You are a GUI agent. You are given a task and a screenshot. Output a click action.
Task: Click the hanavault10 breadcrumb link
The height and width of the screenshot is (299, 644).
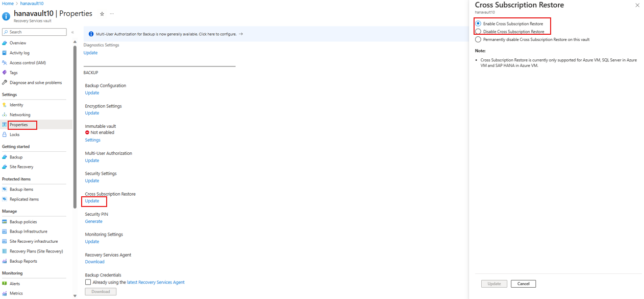(32, 4)
